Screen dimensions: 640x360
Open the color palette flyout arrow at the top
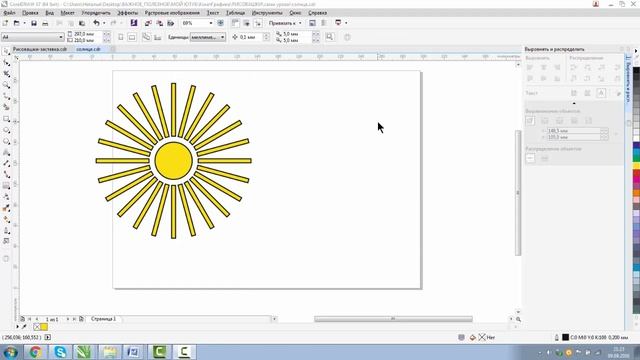click(636, 51)
